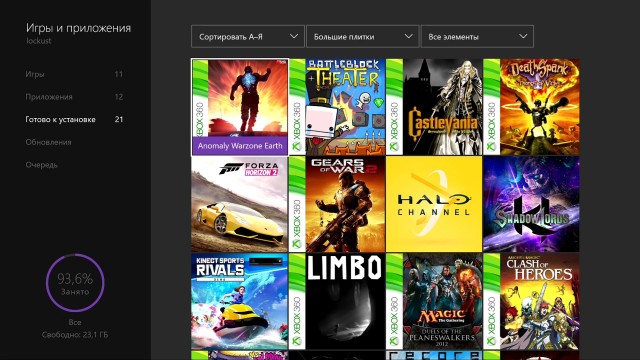Select the Shadow Lords tile

pyautogui.click(x=531, y=204)
